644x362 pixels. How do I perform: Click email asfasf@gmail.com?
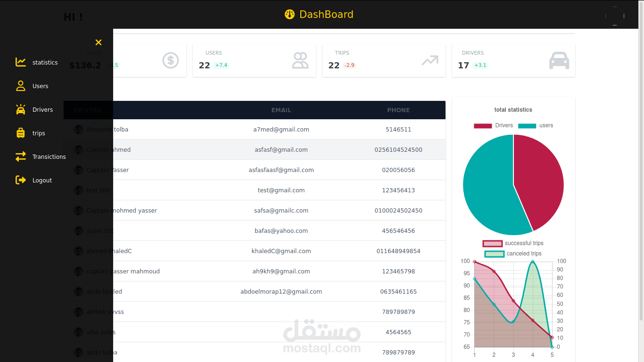(281, 150)
